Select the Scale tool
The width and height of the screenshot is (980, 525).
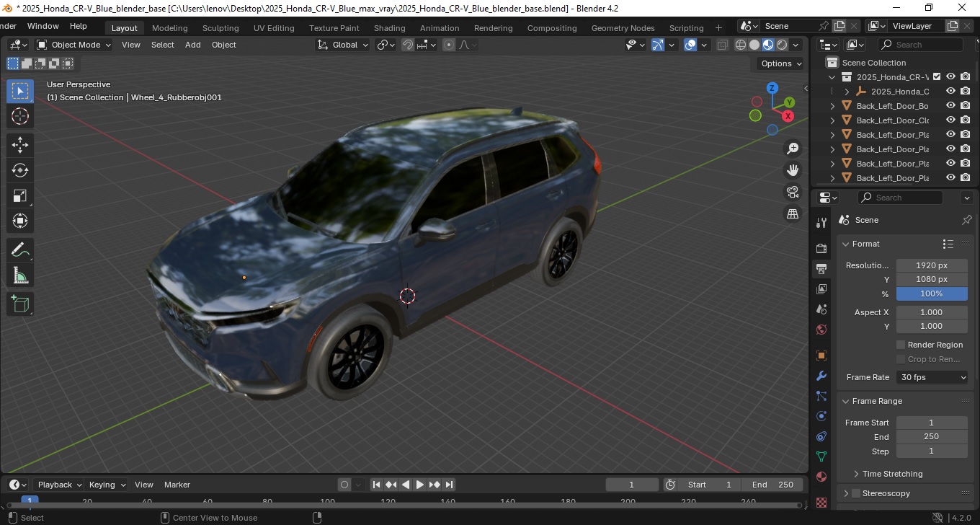pyautogui.click(x=20, y=195)
